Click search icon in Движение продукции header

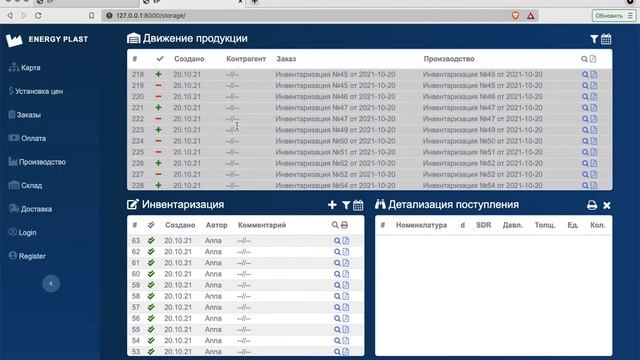pos(584,59)
